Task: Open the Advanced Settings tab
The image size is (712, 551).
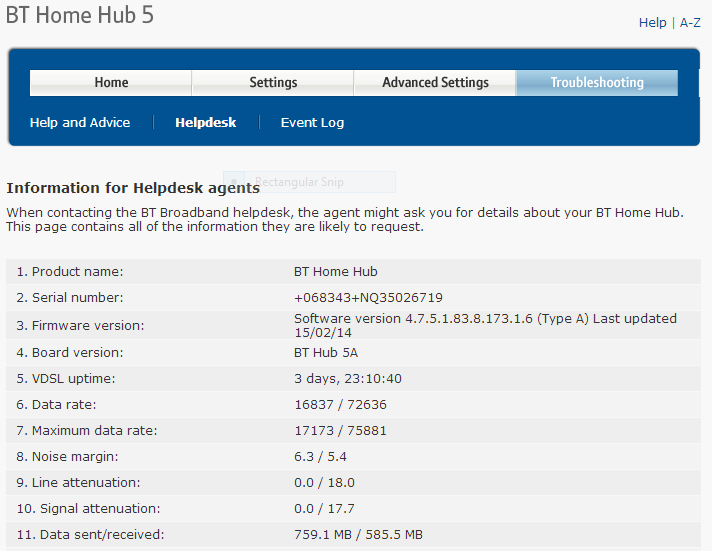Action: [435, 83]
